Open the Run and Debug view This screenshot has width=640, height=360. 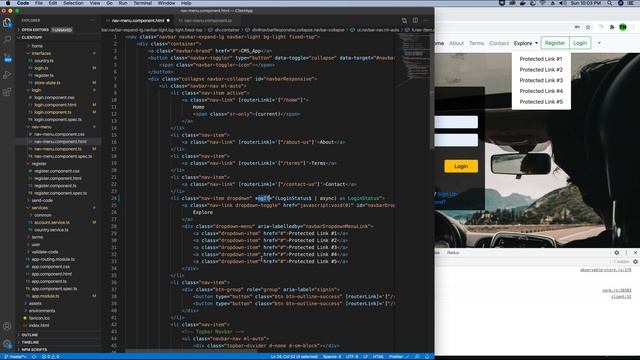7,75
